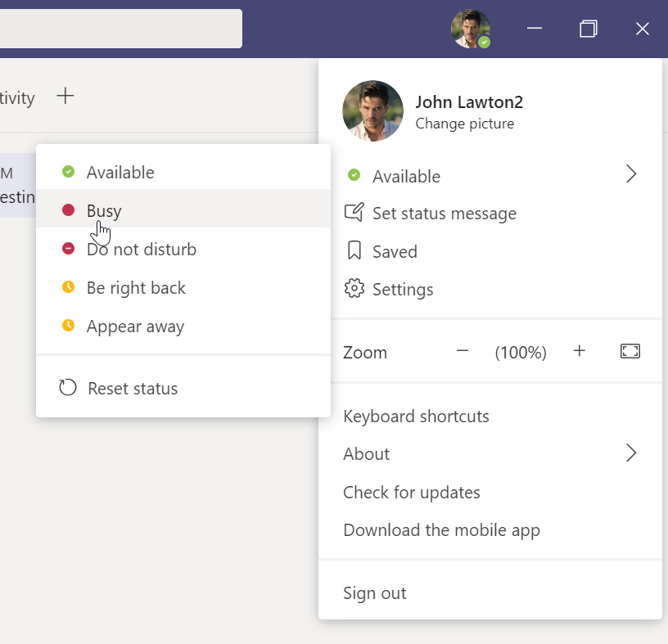This screenshot has width=668, height=644.
Task: Pick Available in the status submenu
Action: click(120, 173)
